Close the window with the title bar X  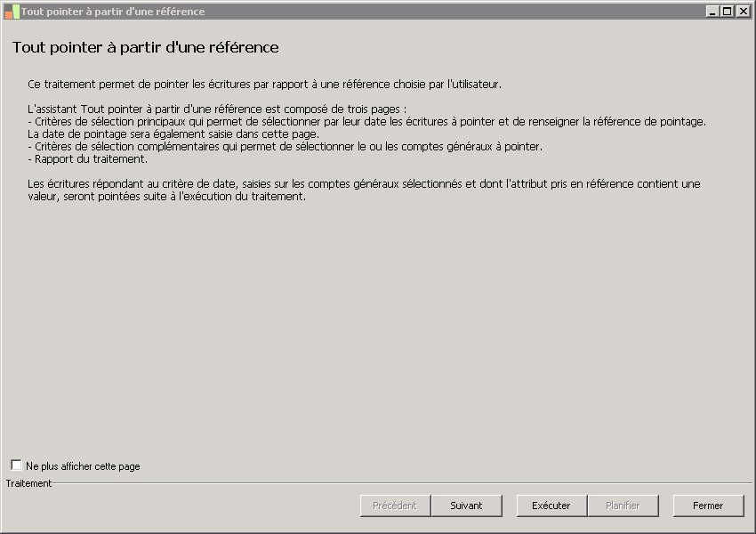[x=741, y=12]
